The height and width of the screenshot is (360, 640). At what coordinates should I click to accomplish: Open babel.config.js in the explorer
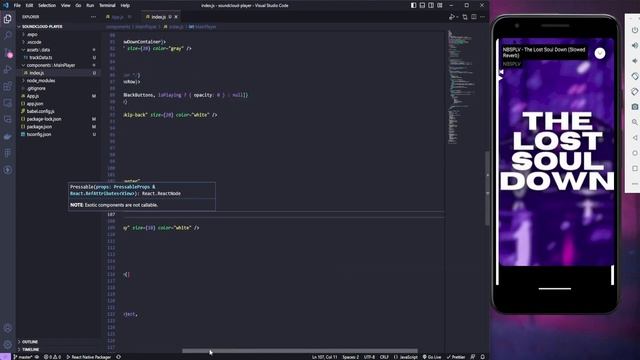point(40,111)
